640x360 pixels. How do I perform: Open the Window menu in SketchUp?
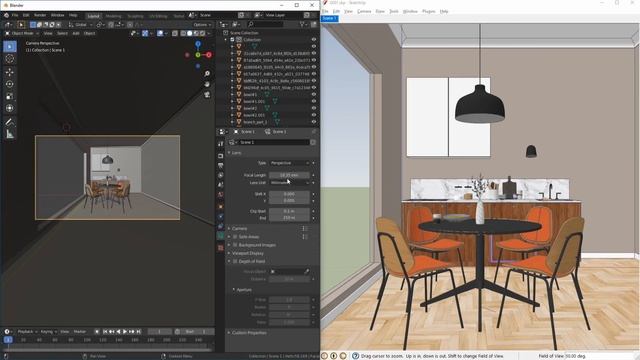(x=410, y=11)
